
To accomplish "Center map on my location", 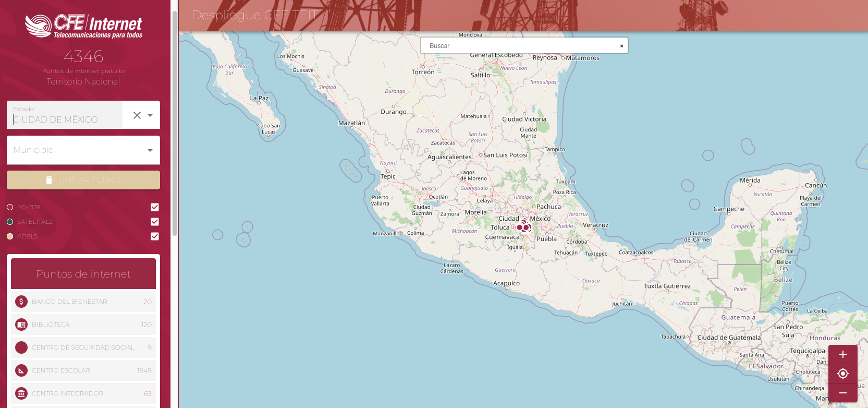I will pyautogui.click(x=842, y=374).
